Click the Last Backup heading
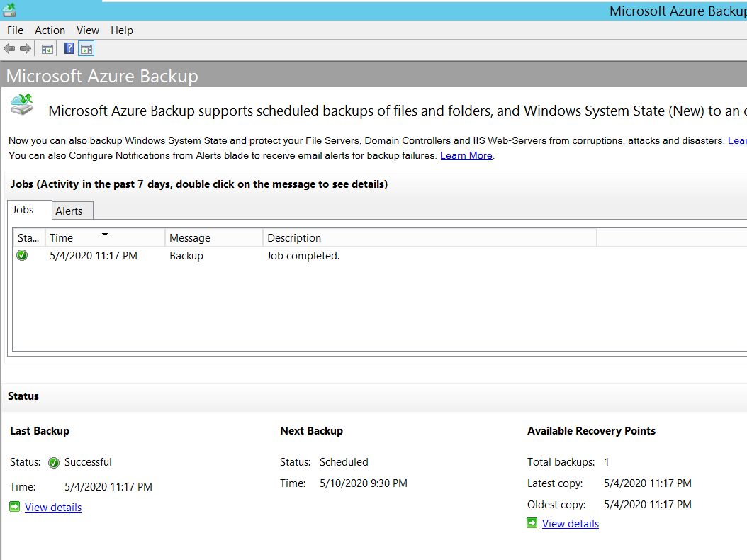Image resolution: width=747 pixels, height=560 pixels. point(40,431)
